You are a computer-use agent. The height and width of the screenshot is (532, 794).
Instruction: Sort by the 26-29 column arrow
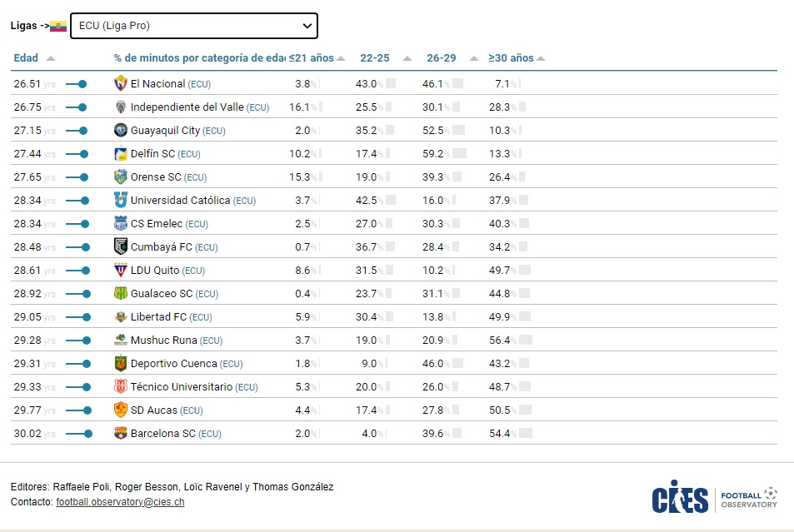(x=474, y=58)
